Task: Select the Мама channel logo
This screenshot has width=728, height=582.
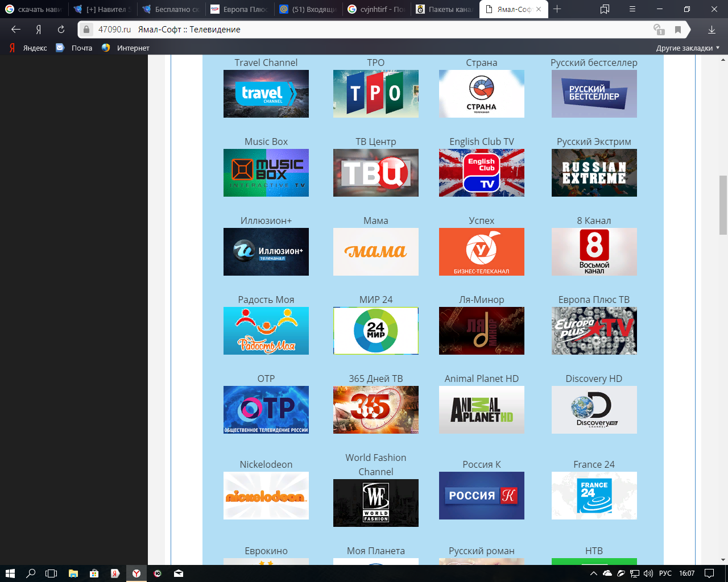Action: pyautogui.click(x=376, y=252)
